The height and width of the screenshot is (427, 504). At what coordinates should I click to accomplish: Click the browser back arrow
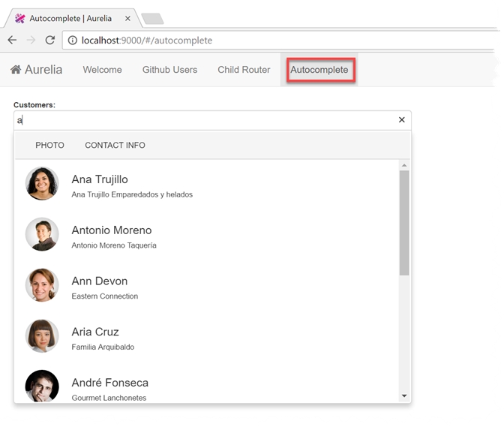tap(12, 41)
